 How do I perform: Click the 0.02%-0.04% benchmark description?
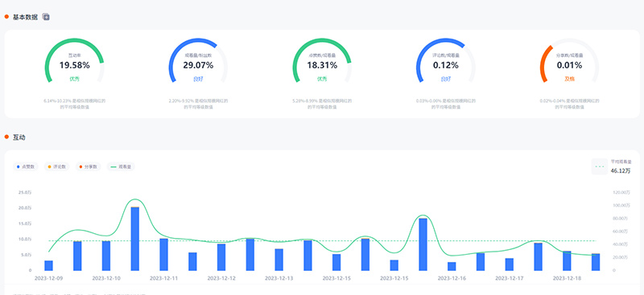569,104
